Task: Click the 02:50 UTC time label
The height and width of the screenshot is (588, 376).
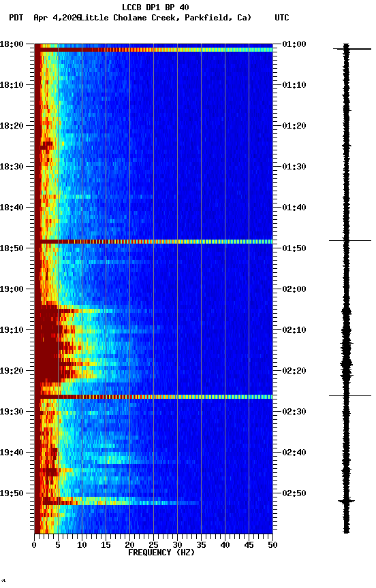Action: point(294,494)
